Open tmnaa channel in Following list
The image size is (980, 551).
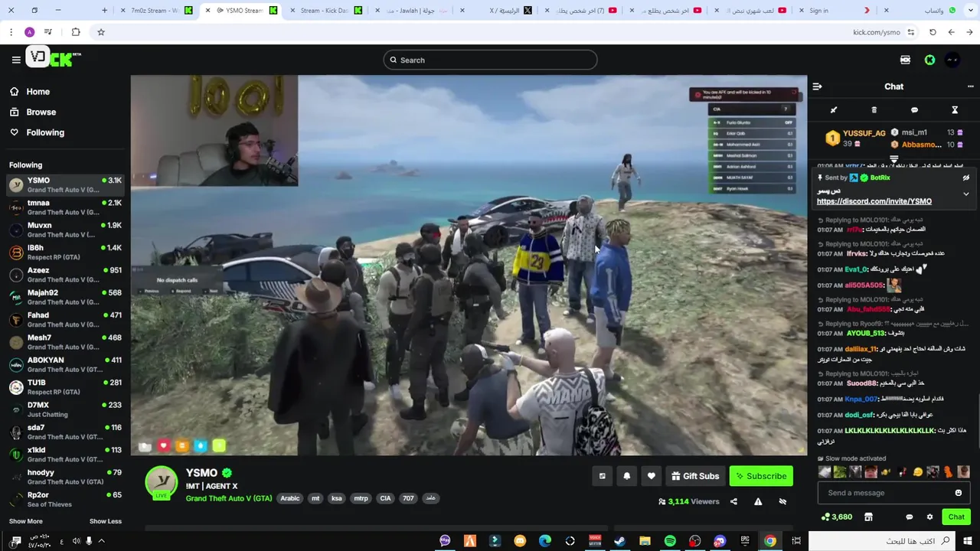pos(65,207)
